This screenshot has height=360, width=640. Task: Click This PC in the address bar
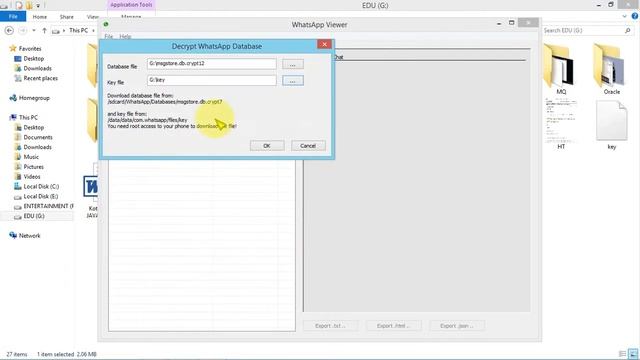pos(78,31)
